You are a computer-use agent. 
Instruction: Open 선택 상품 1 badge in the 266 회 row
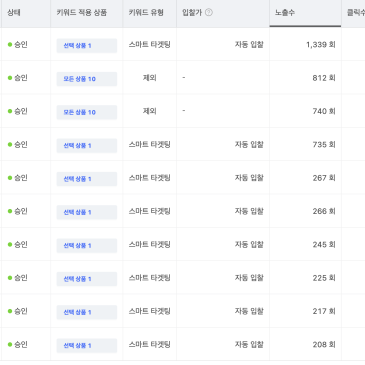87,212
